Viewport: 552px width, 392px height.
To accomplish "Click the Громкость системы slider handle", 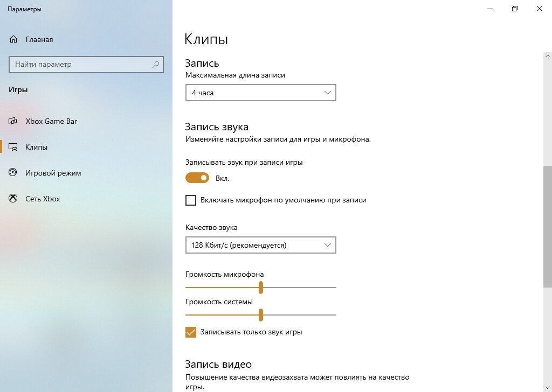I will [261, 314].
